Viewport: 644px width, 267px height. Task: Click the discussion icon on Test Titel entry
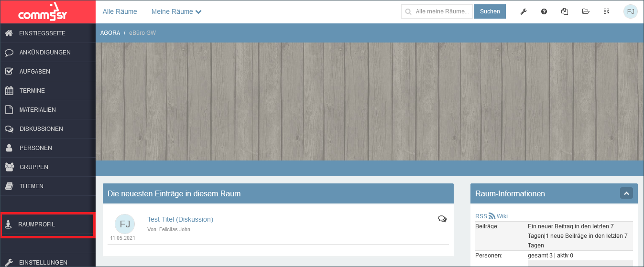pos(442,219)
